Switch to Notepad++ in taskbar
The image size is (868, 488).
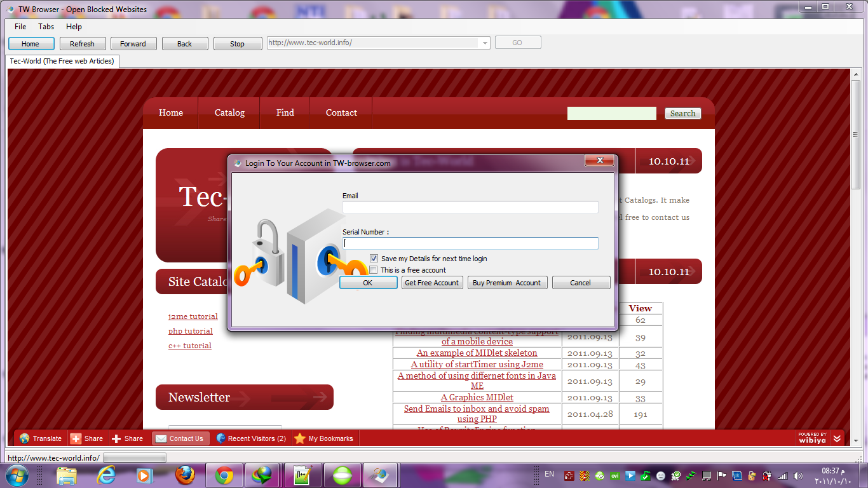click(302, 475)
